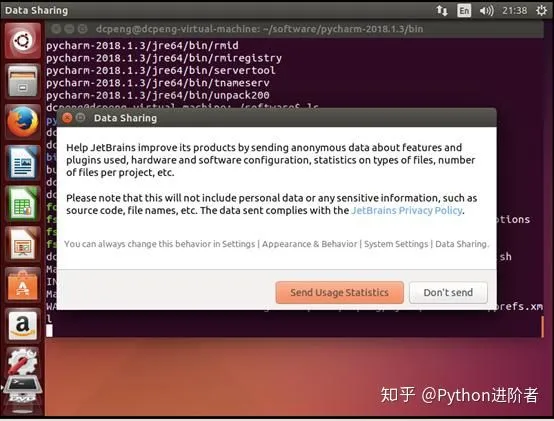Choose the Don't send button

(x=448, y=292)
